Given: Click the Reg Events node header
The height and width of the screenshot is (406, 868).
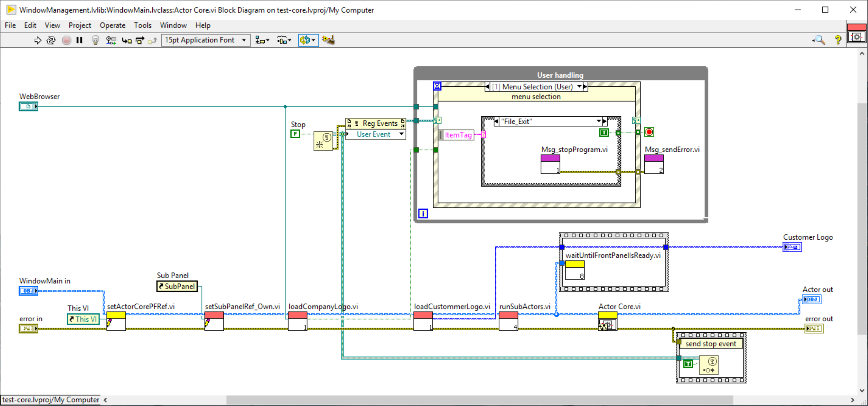Looking at the screenshot, I should pos(375,123).
